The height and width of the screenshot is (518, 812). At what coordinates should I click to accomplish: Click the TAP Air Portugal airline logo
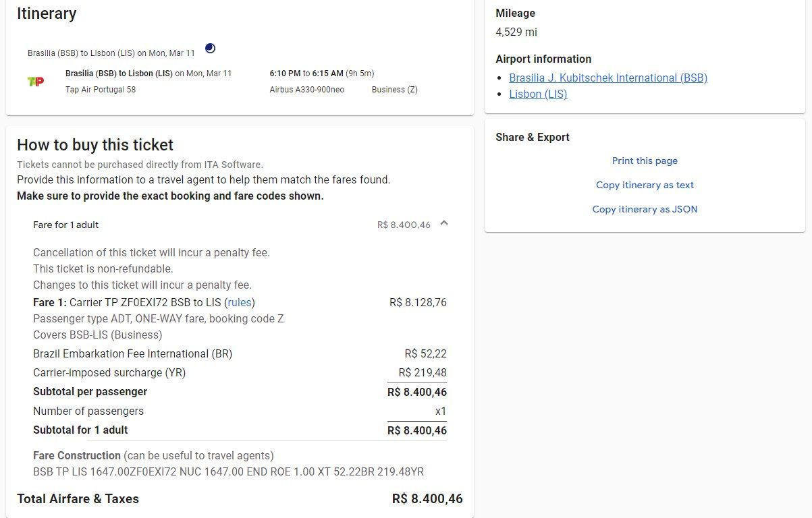tap(36, 82)
